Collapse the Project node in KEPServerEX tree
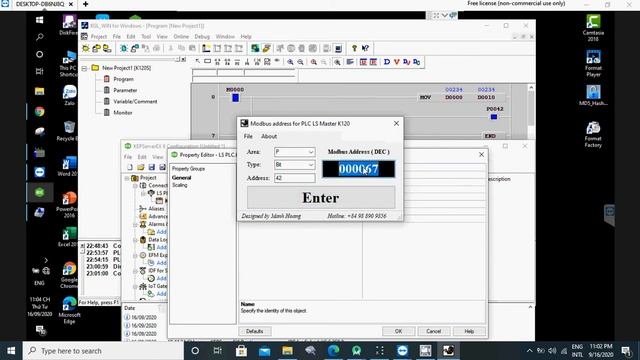Screen dimensions: 640x360 [x=127, y=178]
